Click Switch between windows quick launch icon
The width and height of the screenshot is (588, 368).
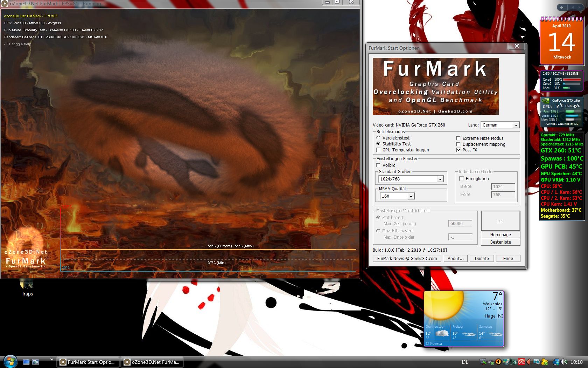click(x=35, y=362)
